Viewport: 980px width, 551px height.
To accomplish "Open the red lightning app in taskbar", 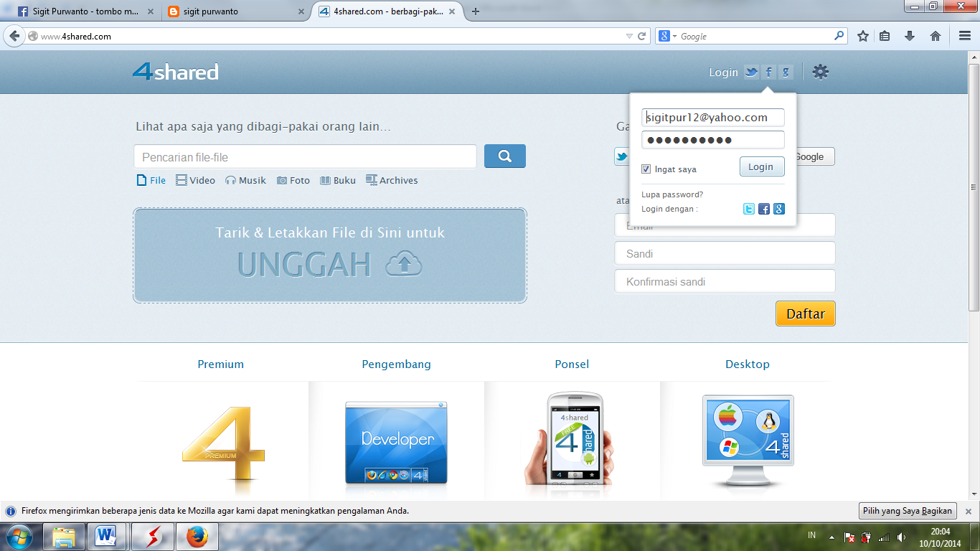I will 152,537.
